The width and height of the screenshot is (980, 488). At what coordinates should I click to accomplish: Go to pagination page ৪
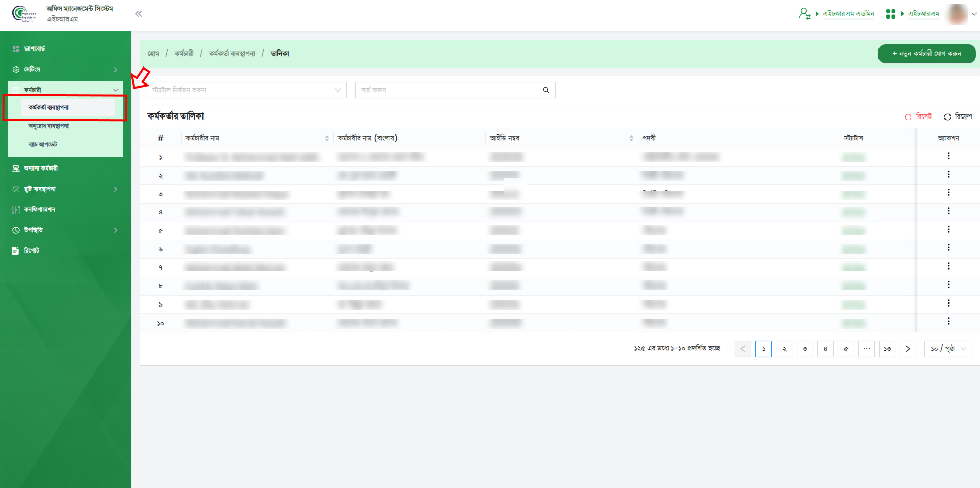point(825,349)
